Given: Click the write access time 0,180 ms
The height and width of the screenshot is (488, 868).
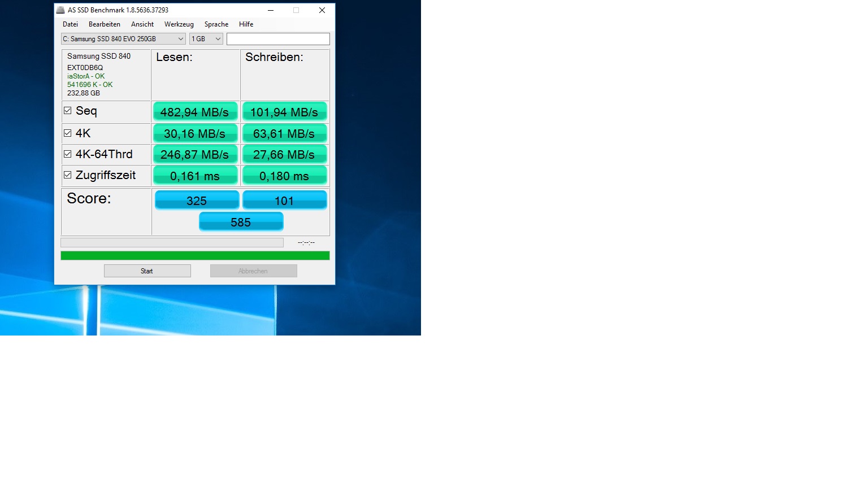Looking at the screenshot, I should point(284,176).
